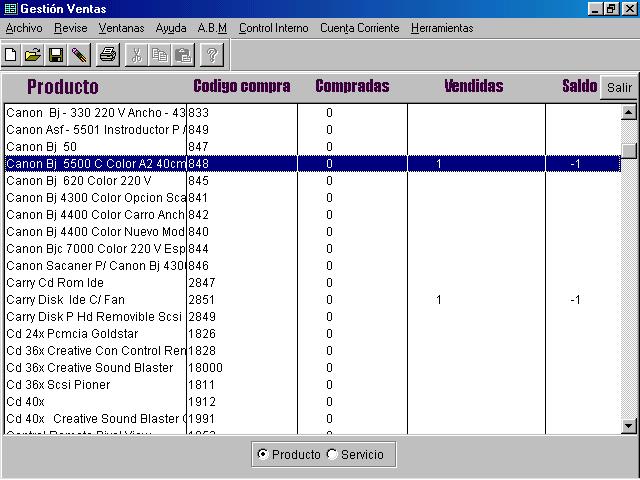Select the Canon Bj 50 row
Image resolution: width=640 pixels, height=480 pixels.
(312, 147)
